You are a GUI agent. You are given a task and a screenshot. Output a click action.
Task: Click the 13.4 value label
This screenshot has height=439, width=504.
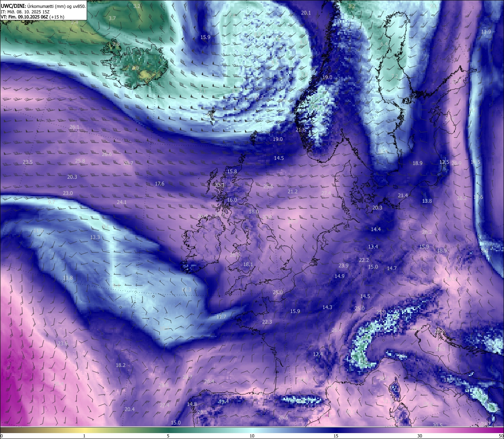coord(373,246)
